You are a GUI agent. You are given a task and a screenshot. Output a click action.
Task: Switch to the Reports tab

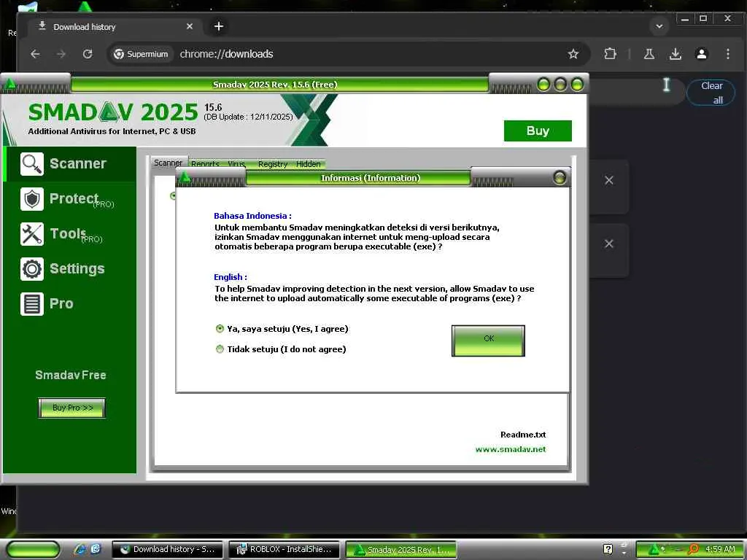205,164
